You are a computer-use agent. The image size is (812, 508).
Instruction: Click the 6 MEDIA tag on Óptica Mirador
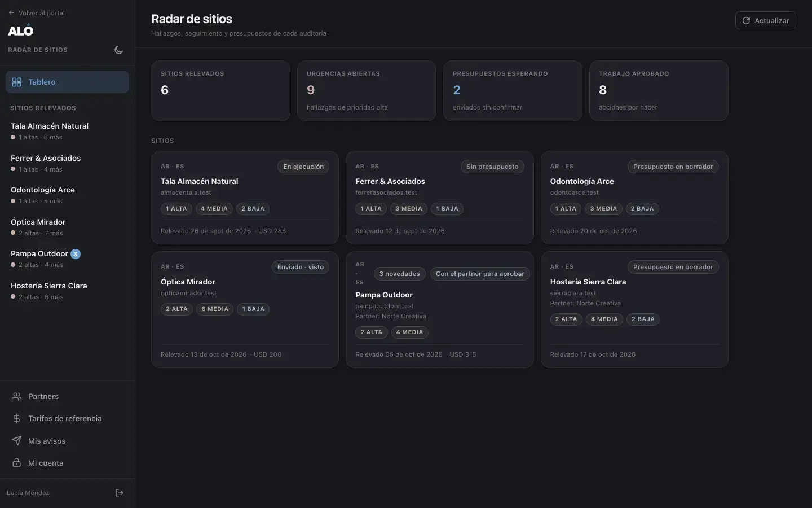pyautogui.click(x=215, y=309)
